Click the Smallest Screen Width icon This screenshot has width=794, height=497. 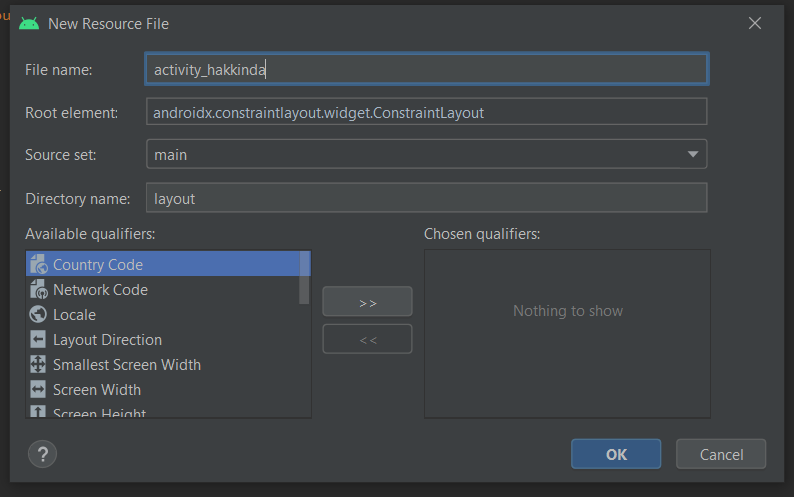coord(38,365)
